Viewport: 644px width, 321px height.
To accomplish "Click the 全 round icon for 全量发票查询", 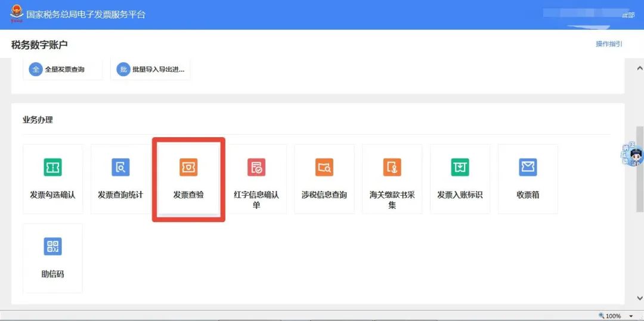I will pos(36,69).
